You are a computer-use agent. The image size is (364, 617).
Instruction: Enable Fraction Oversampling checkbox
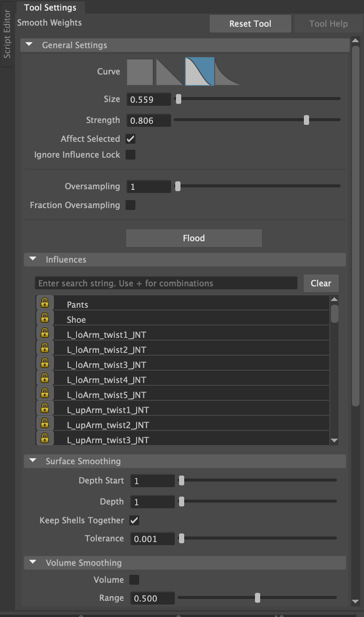pyautogui.click(x=131, y=205)
